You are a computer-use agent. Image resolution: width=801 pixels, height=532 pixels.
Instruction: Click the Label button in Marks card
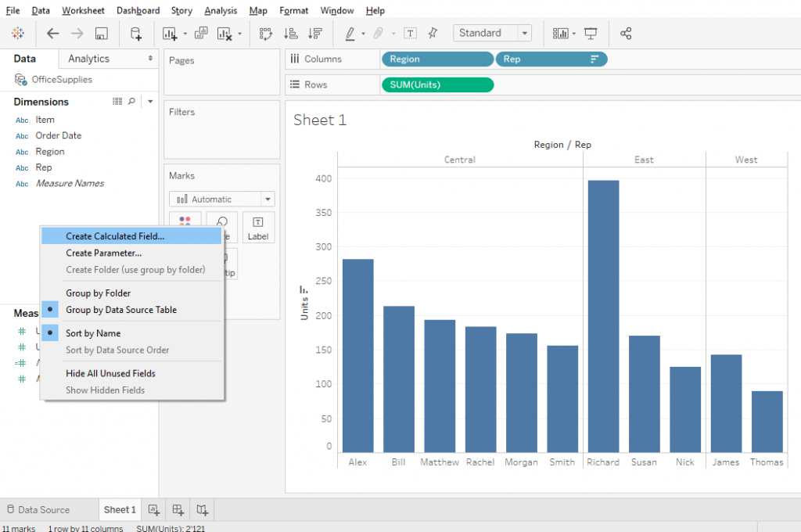coord(258,227)
